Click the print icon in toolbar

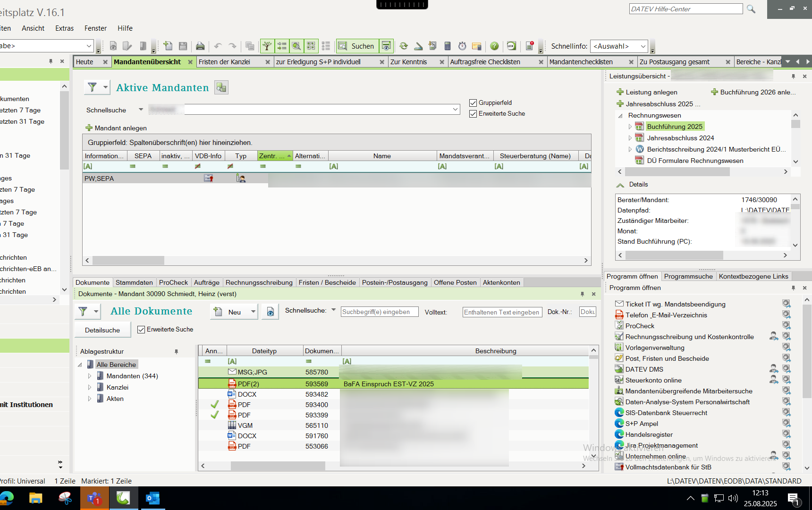tap(200, 46)
